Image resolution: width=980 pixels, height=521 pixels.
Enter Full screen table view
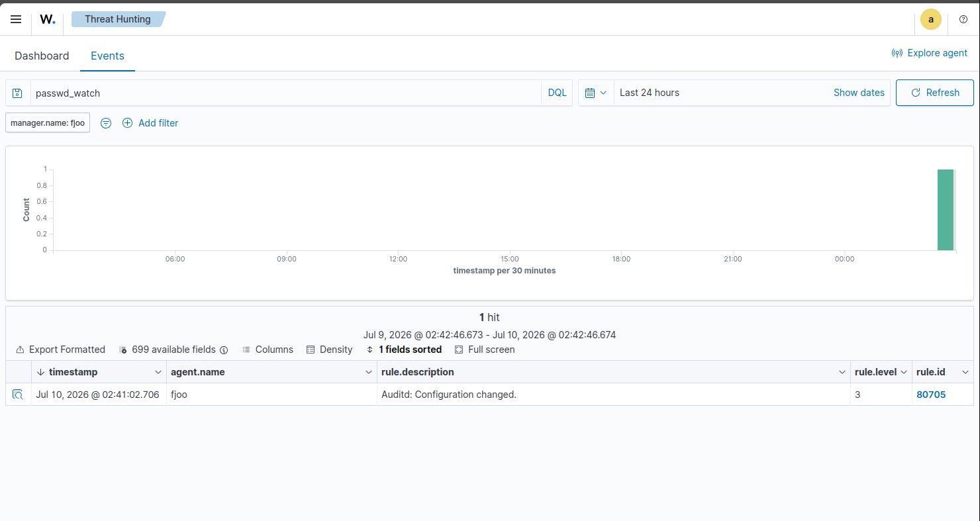click(x=485, y=350)
